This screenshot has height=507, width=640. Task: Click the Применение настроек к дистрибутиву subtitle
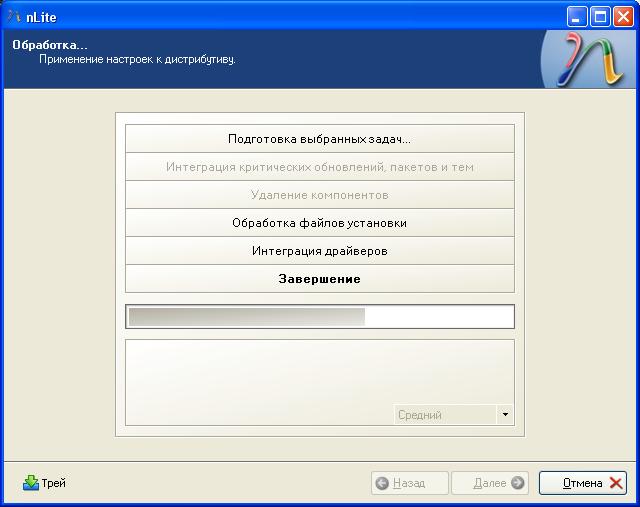137,60
